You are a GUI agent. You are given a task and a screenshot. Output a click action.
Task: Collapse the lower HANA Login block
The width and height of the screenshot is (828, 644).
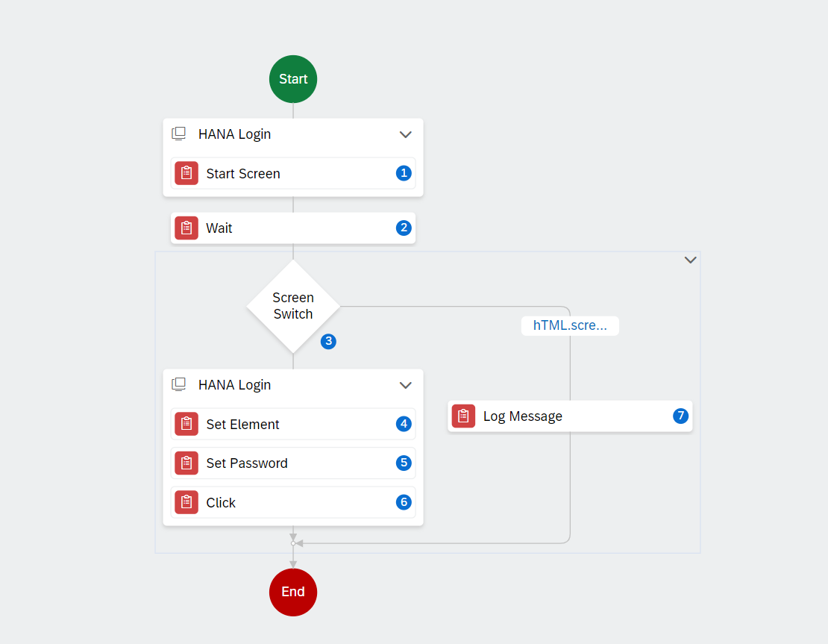[406, 385]
